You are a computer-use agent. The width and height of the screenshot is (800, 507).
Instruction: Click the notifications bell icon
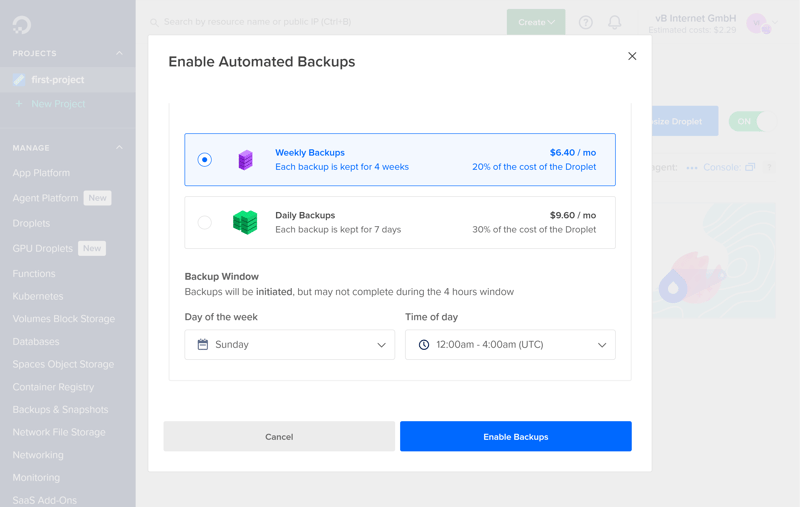pyautogui.click(x=615, y=22)
